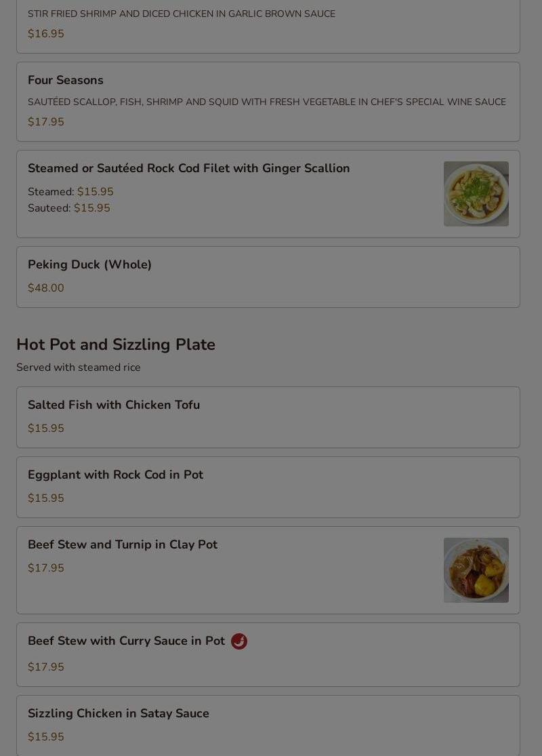Screen dimensions: 542x756
Task: Open the Beef Stew and Turnip photo
Action: tap(476, 570)
